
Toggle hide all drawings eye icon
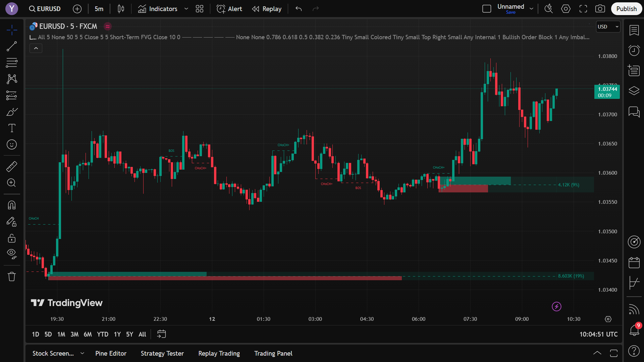[x=12, y=254]
